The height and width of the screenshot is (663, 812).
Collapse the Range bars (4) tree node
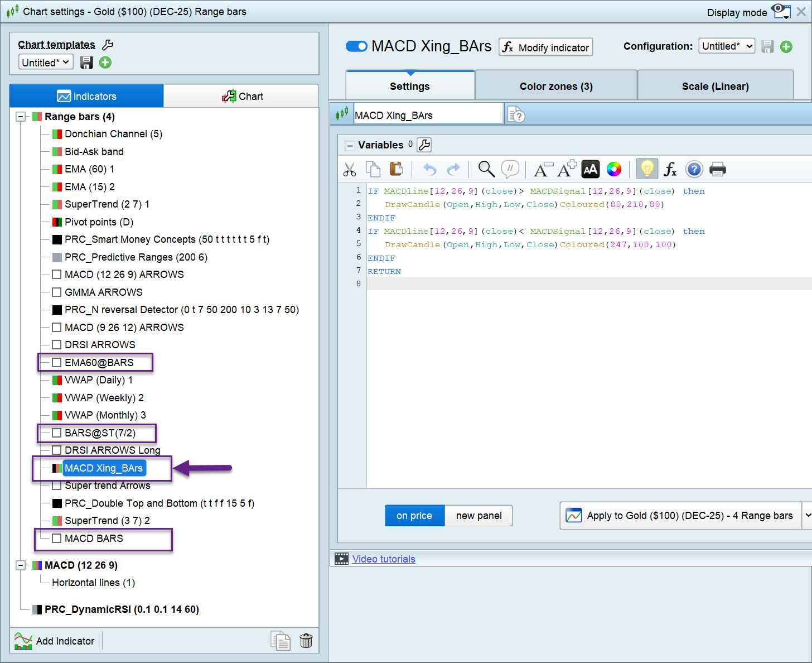click(21, 117)
